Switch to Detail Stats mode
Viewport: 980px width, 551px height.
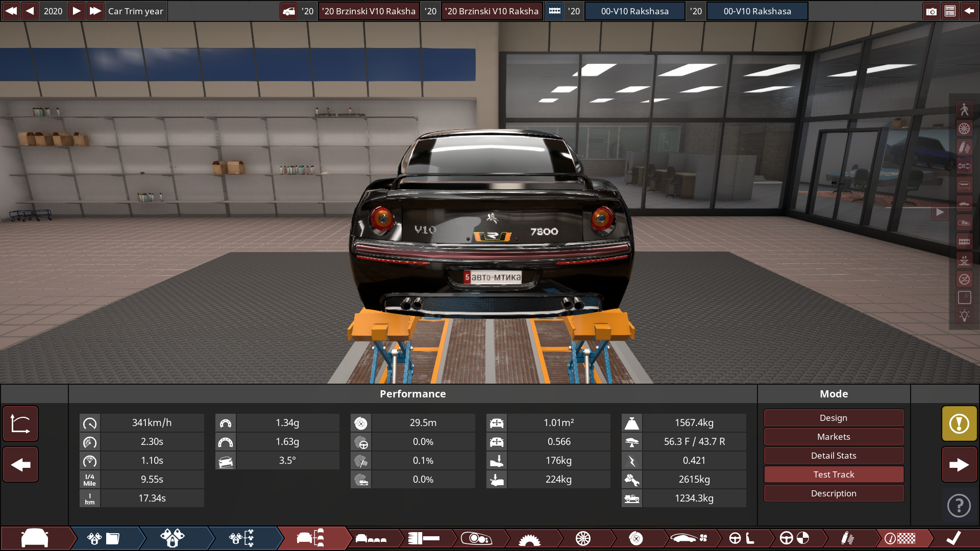point(833,455)
